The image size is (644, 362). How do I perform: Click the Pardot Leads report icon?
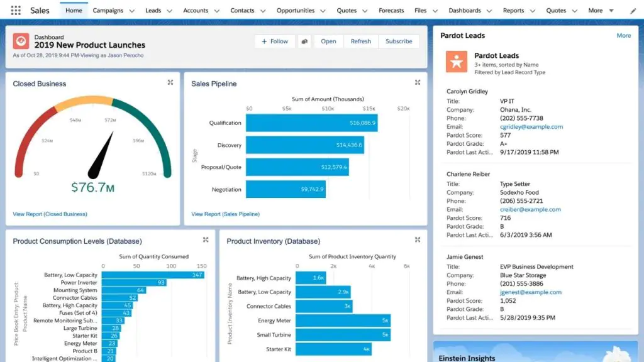pos(457,61)
